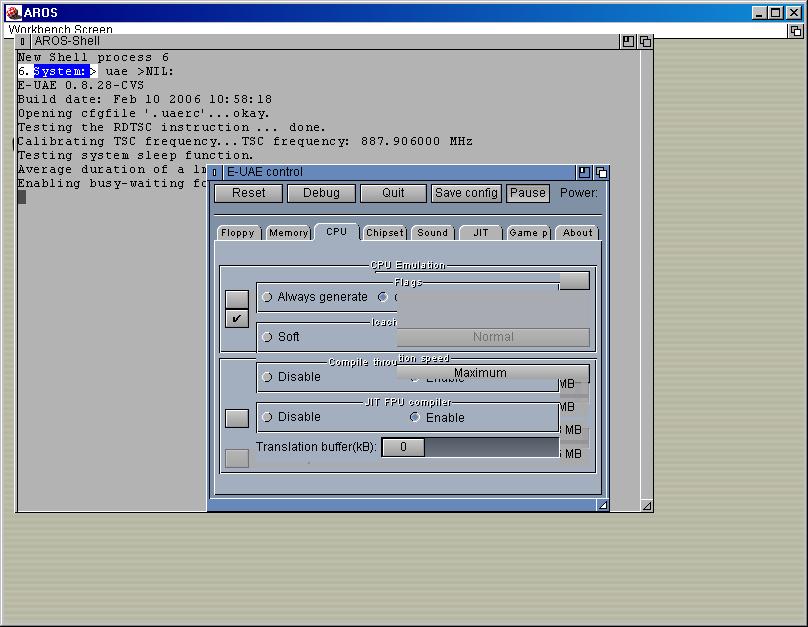Show the Sound tab
Image resolution: width=808 pixels, height=627 pixels.
click(x=433, y=233)
